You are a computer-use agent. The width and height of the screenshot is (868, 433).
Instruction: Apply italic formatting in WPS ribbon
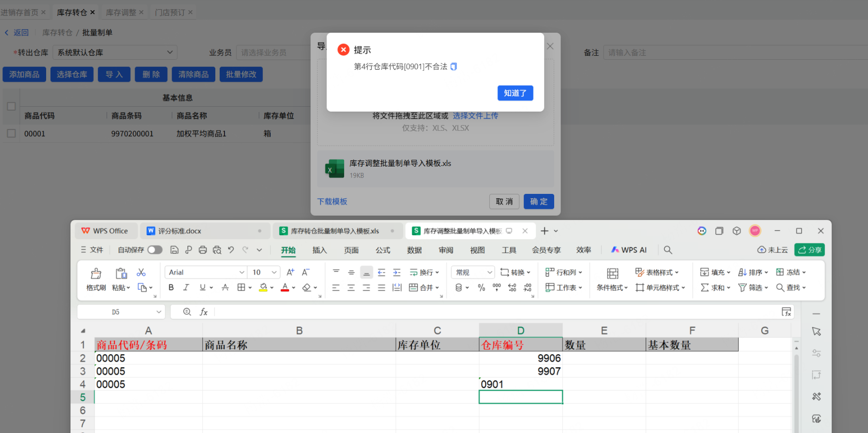(186, 287)
